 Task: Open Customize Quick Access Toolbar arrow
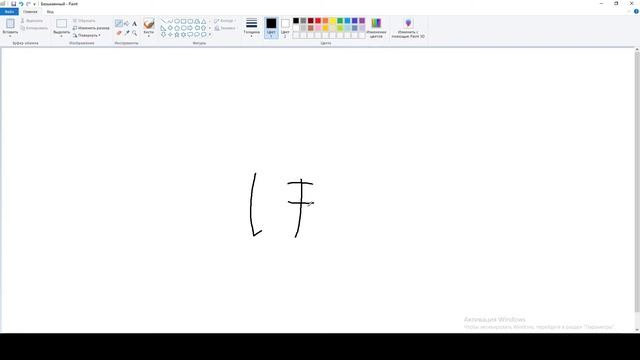[34, 4]
